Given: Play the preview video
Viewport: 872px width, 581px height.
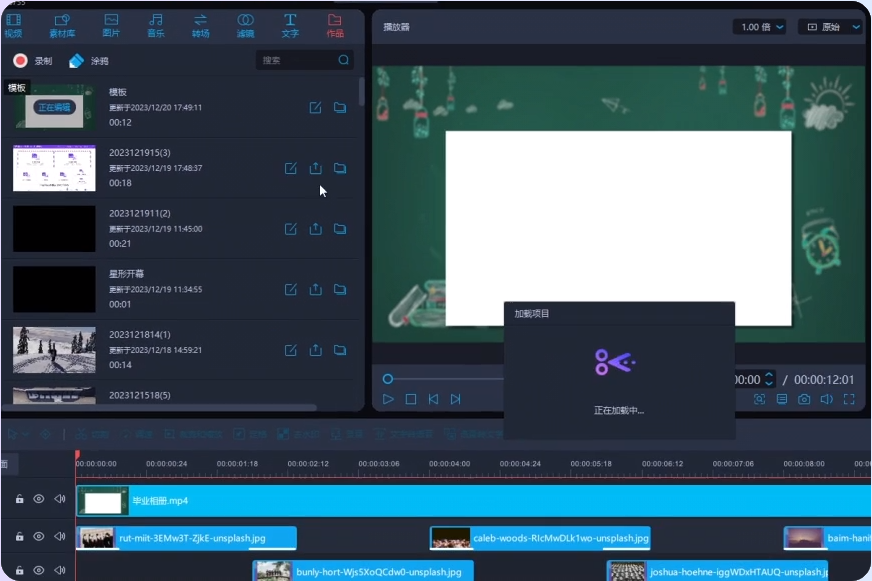Looking at the screenshot, I should [388, 399].
